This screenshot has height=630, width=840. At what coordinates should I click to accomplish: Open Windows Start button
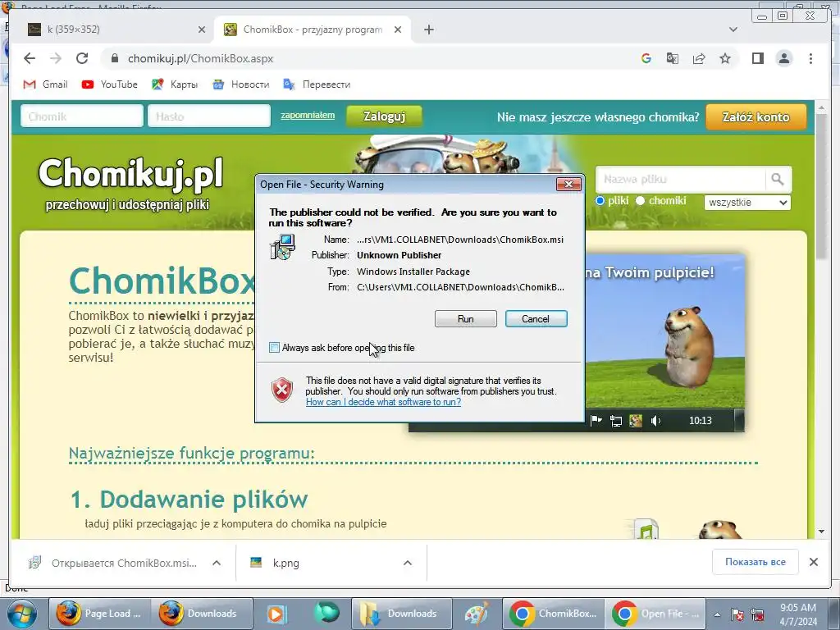point(21,614)
